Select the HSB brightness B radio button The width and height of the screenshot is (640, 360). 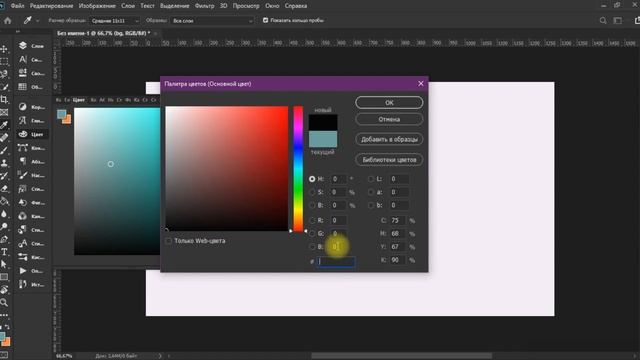pyautogui.click(x=312, y=205)
